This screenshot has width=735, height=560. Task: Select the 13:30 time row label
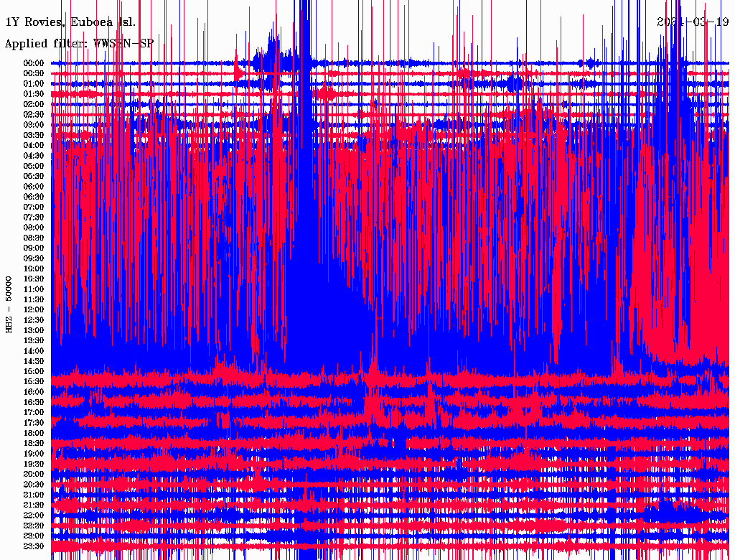(x=34, y=340)
